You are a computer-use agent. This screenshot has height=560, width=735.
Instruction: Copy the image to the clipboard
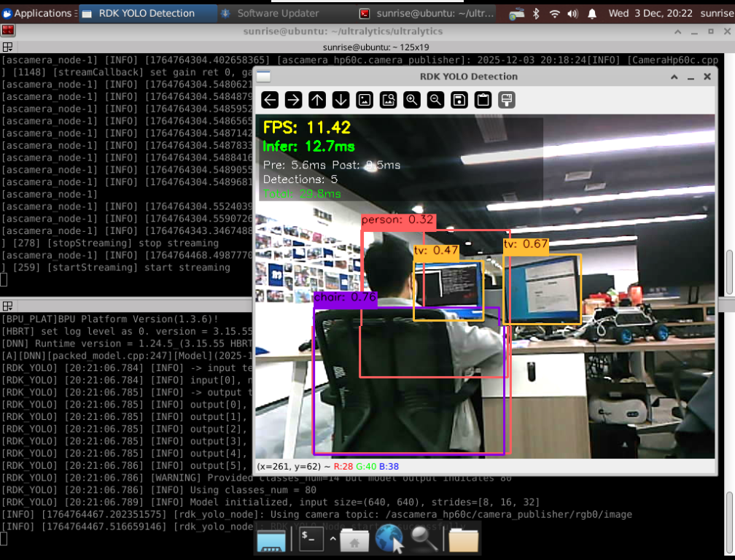tap(483, 100)
